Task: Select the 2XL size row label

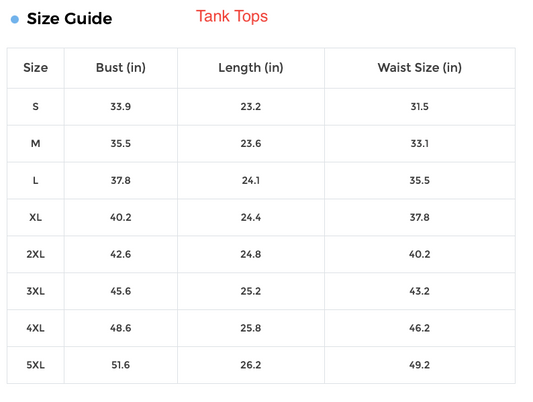Action: point(36,254)
